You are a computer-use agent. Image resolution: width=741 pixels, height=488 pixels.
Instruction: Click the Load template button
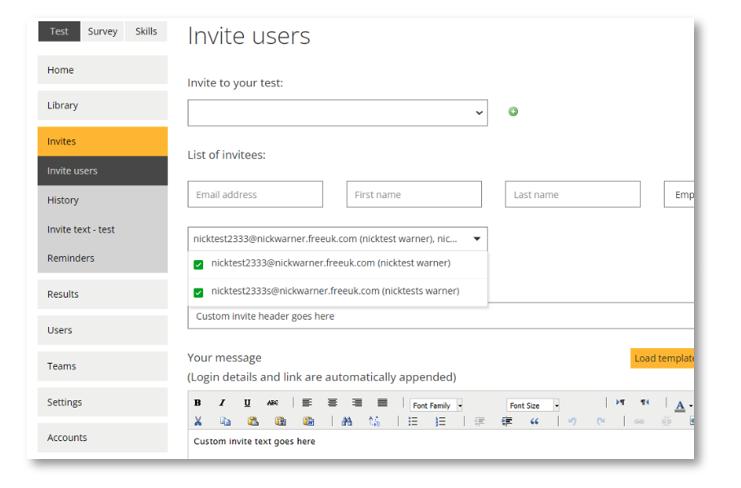pyautogui.click(x=662, y=358)
